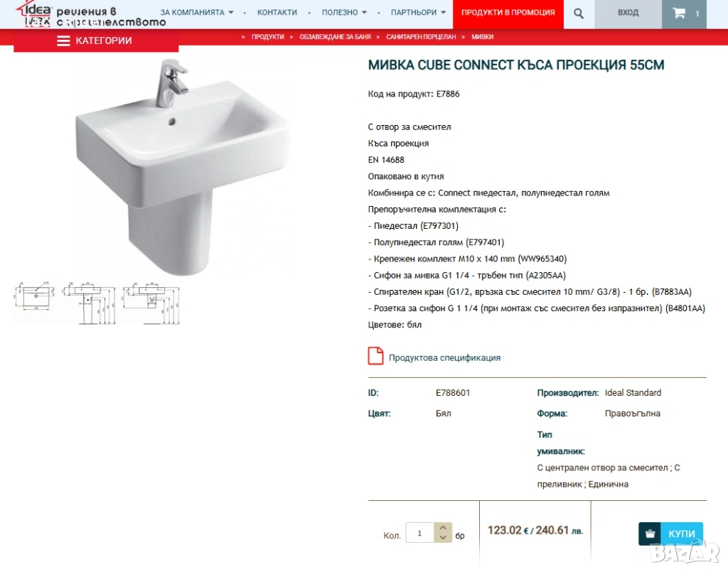Increase quantity with up arrow
The height and width of the screenshot is (572, 728).
tap(443, 528)
